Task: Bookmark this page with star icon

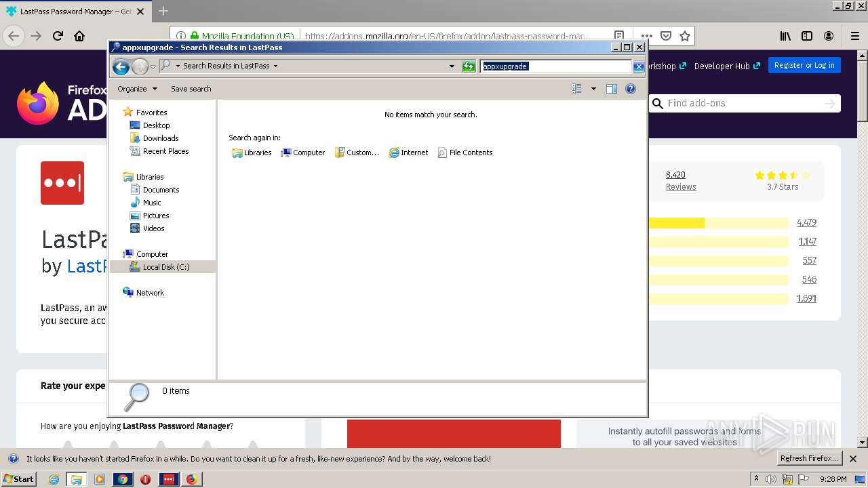Action: point(685,36)
